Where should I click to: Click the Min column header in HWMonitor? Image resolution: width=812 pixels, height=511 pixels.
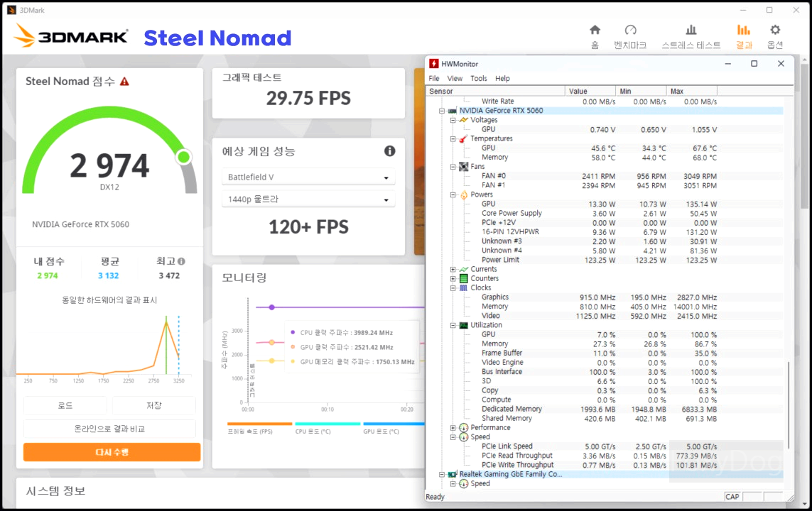coord(641,91)
